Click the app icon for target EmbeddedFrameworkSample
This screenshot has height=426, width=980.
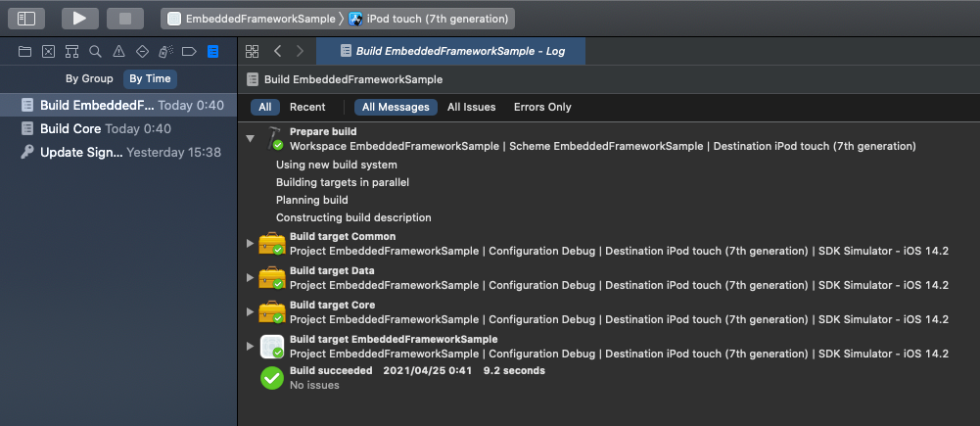click(272, 346)
